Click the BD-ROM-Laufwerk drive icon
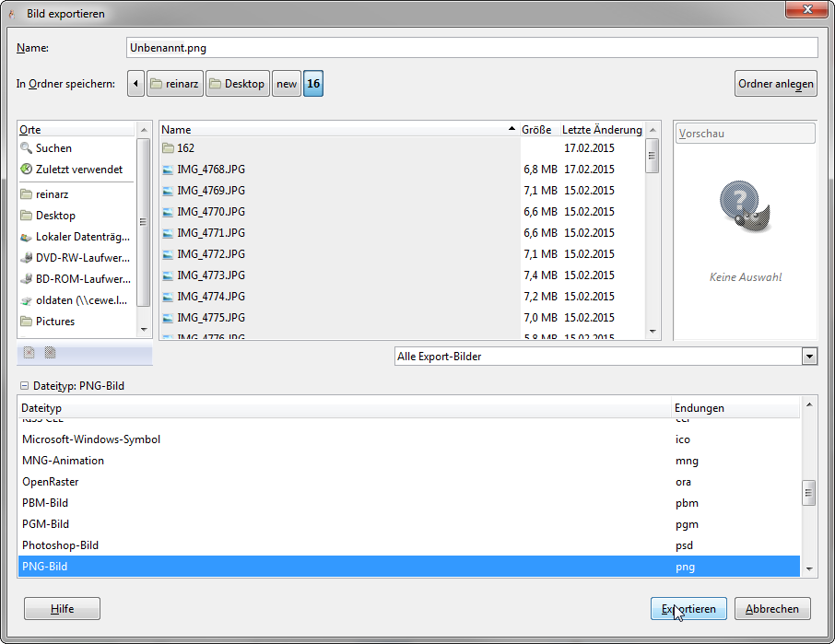 [x=26, y=279]
